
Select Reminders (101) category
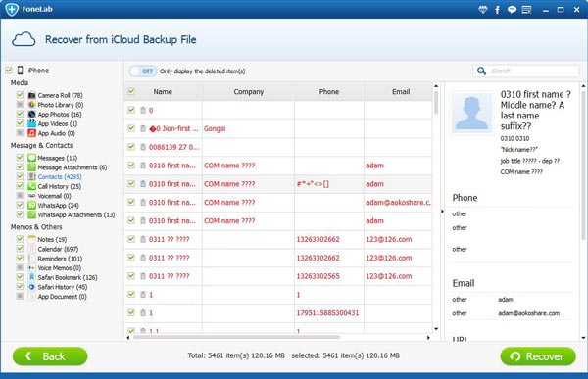click(60, 259)
